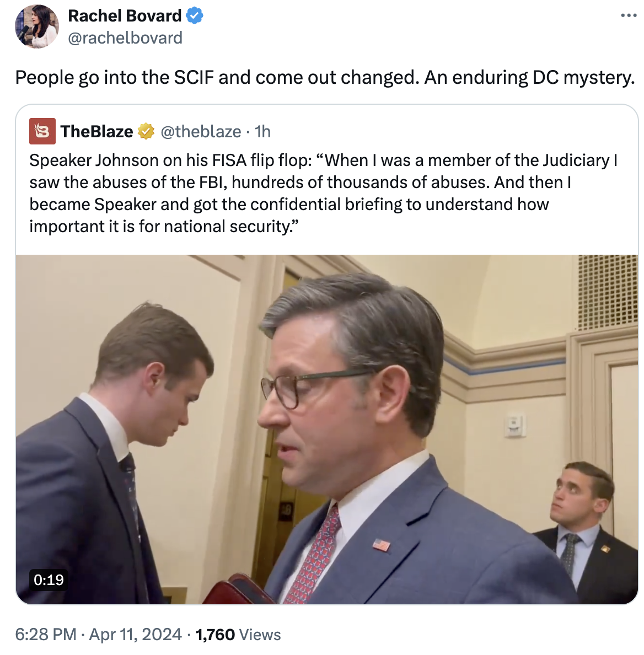Screen dimensions: 644x655
Task: Open TheBlaze account name in quote
Action: tap(96, 131)
